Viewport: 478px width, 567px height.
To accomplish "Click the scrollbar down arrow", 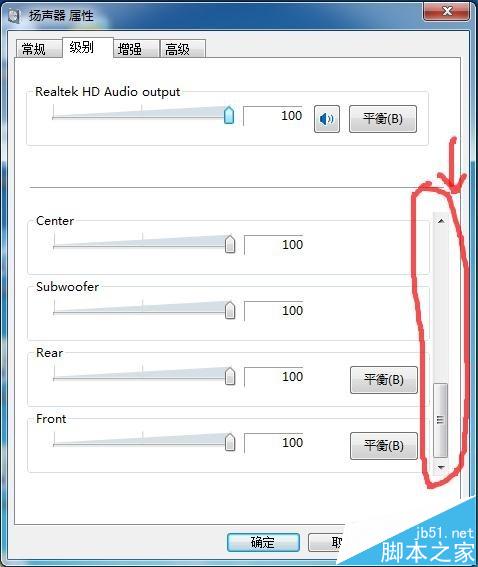I will pos(441,467).
